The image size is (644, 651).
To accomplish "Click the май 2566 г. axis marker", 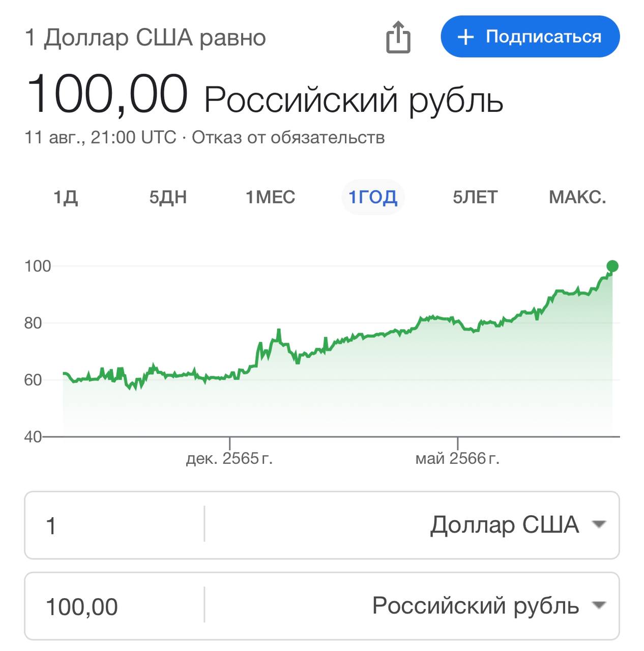I will point(457,458).
